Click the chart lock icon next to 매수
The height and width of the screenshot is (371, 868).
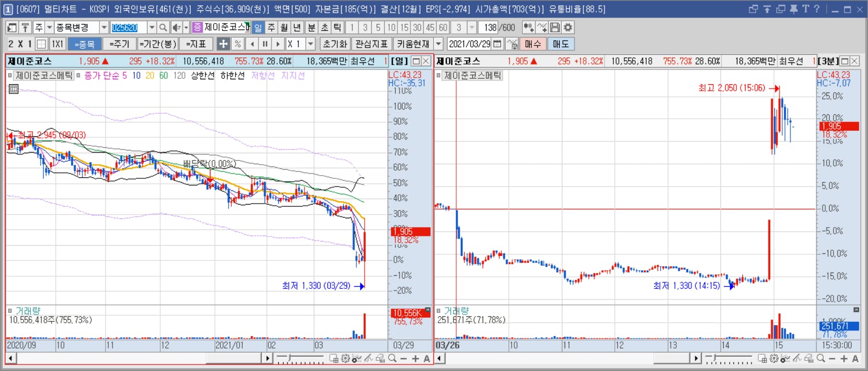click(x=512, y=44)
